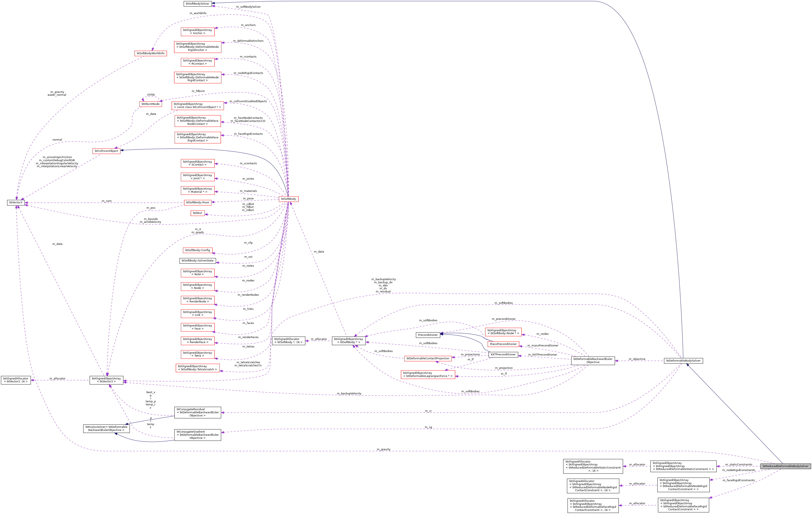
Task: Click the m_KKTPreconditioner edge label
Action: coord(543,355)
